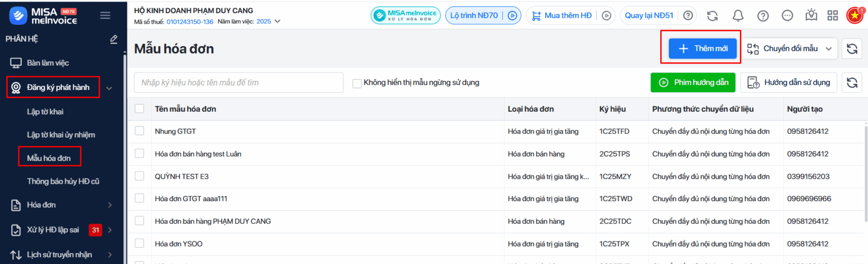The image size is (868, 264).
Task: Open the apps grid icon
Action: point(833,16)
